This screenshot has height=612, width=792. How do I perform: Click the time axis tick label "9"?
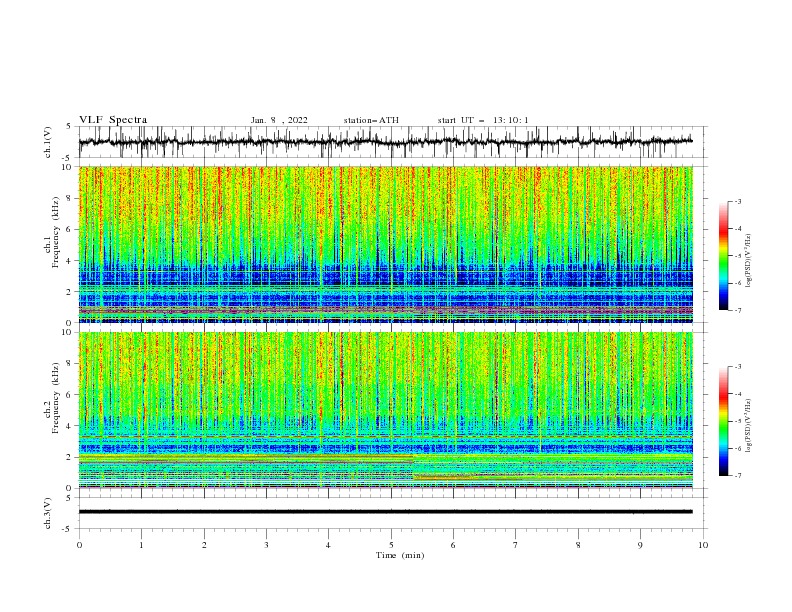640,545
